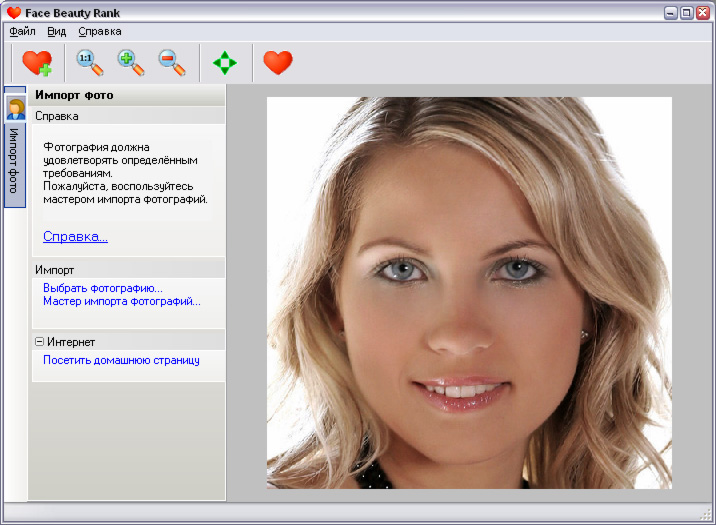Open Посетить домашнюю страницу link
The width and height of the screenshot is (716, 525).
(121, 360)
